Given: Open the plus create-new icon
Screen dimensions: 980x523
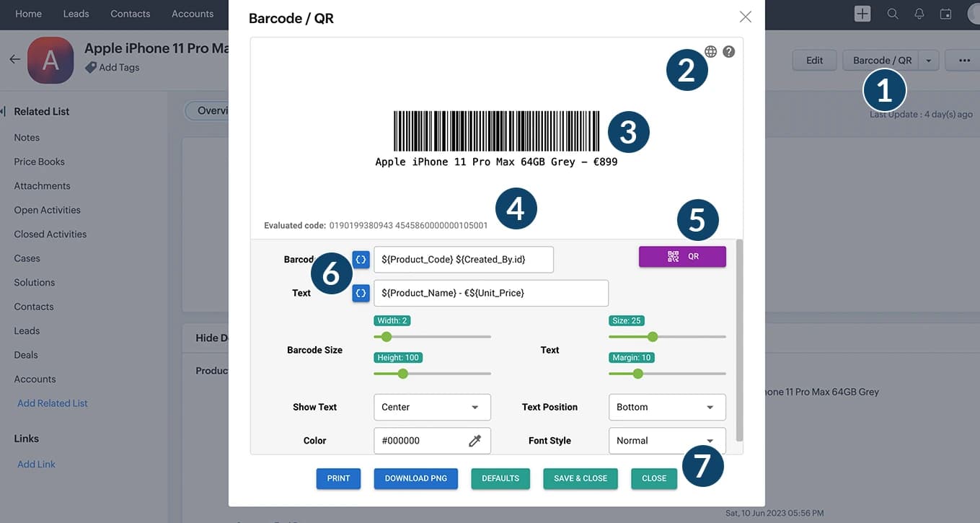Looking at the screenshot, I should (x=862, y=14).
